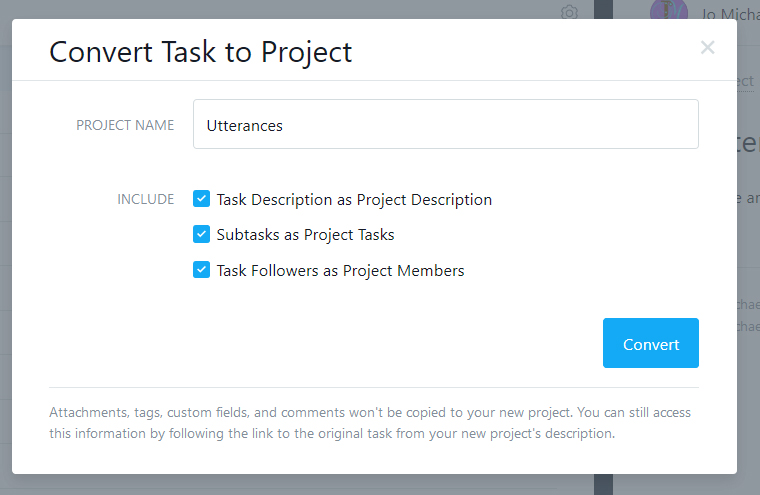Click the PROJECT NAME field label
Image resolution: width=760 pixels, height=495 pixels.
tap(125, 125)
